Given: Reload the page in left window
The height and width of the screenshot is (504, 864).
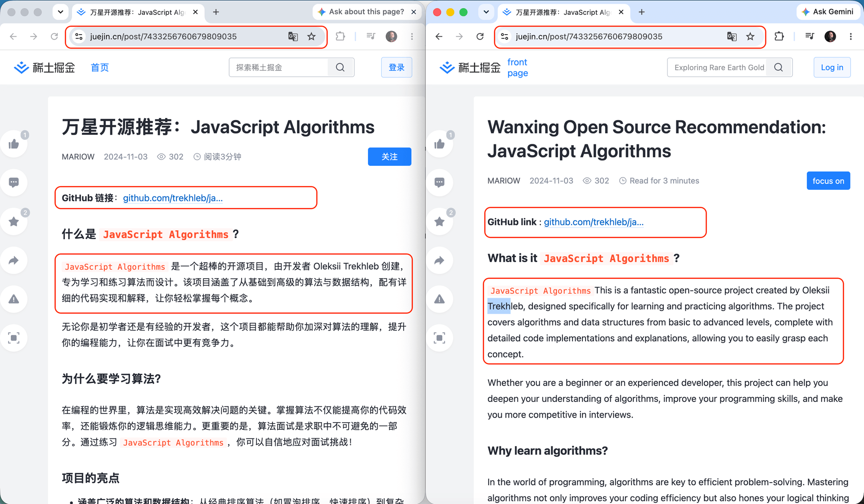Looking at the screenshot, I should [54, 36].
